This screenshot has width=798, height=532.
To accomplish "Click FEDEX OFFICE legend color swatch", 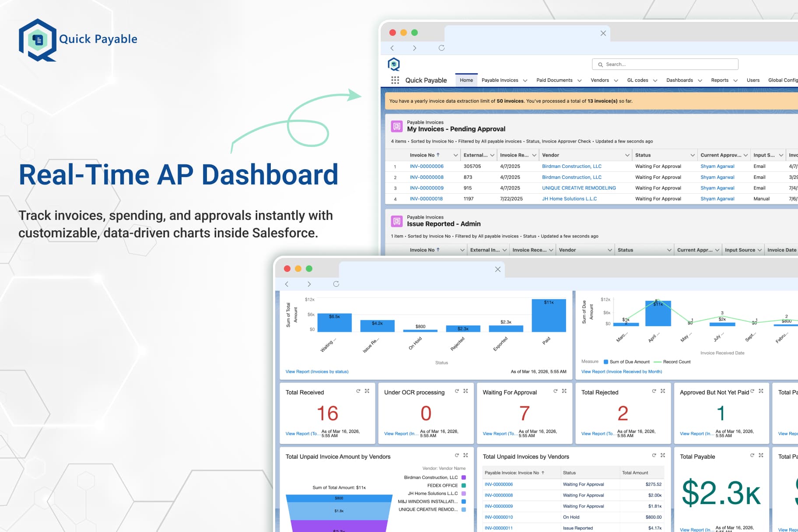I will (x=464, y=485).
